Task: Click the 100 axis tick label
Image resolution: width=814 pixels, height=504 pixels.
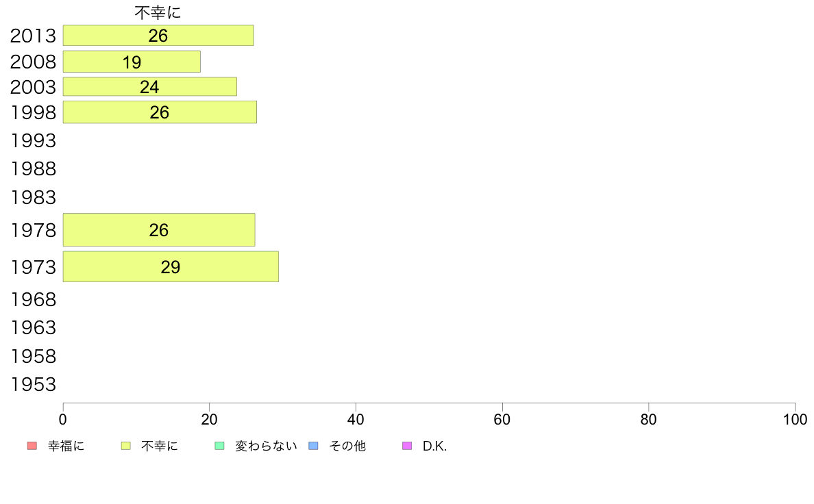Action: [x=795, y=419]
